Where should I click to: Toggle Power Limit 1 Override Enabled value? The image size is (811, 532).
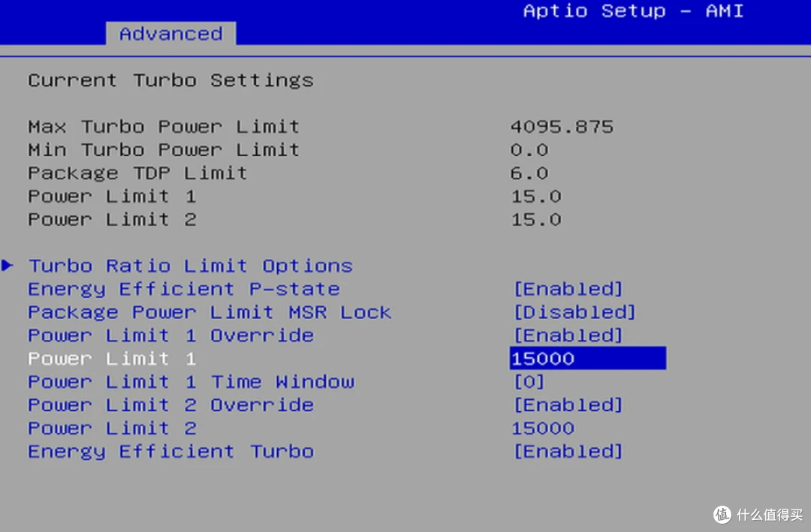pos(568,335)
